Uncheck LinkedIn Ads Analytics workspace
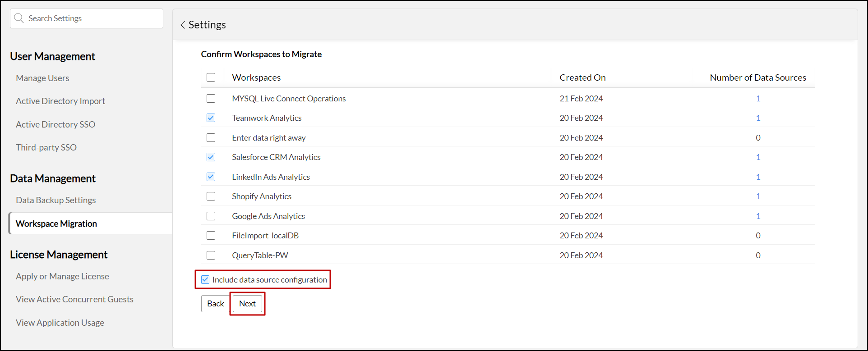This screenshot has height=351, width=868. click(211, 177)
